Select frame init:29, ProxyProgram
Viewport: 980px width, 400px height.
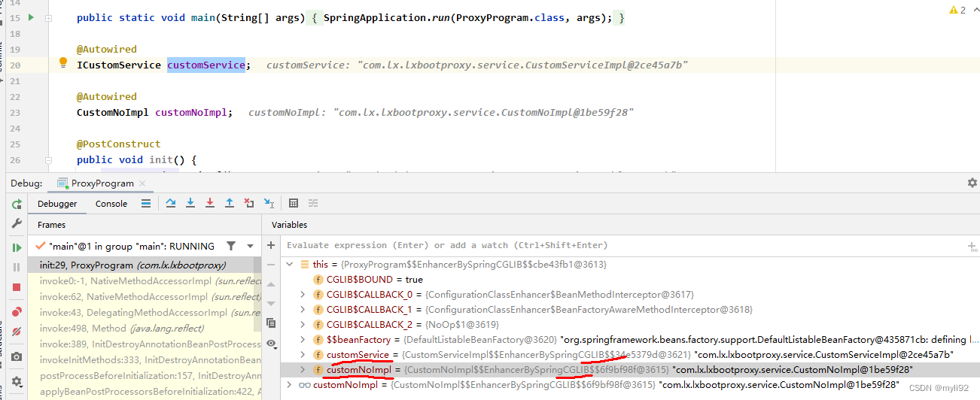tap(145, 265)
